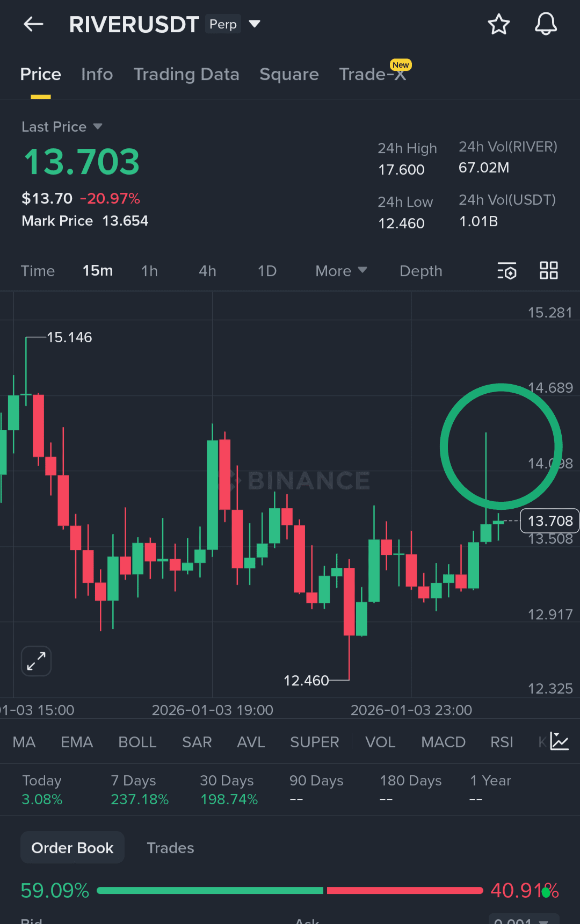Tap the back arrow icon
Viewport: 580px width, 924px height.
click(33, 24)
